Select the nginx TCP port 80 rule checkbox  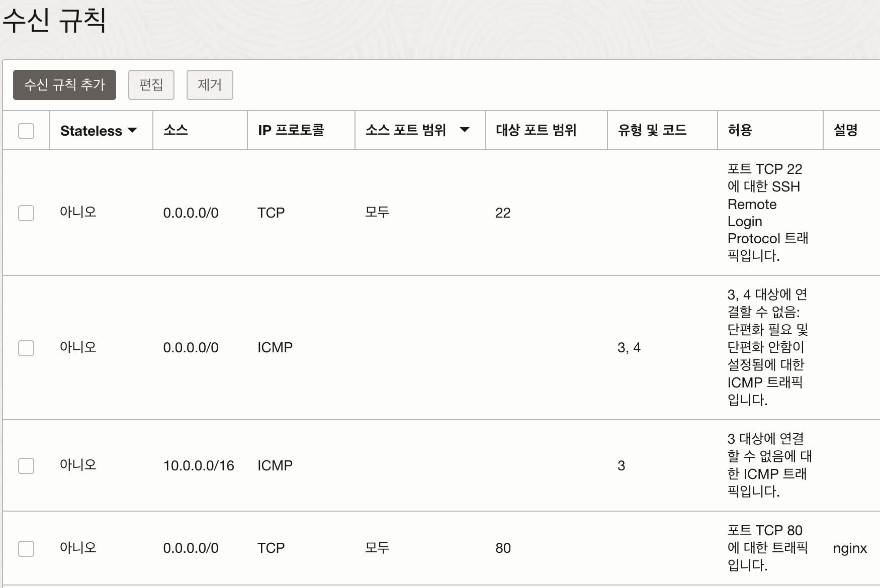26,548
